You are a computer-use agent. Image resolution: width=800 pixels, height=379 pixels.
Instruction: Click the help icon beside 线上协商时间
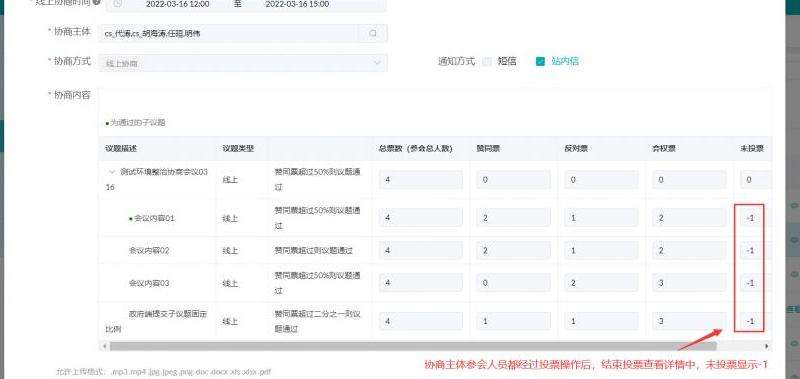click(96, 3)
